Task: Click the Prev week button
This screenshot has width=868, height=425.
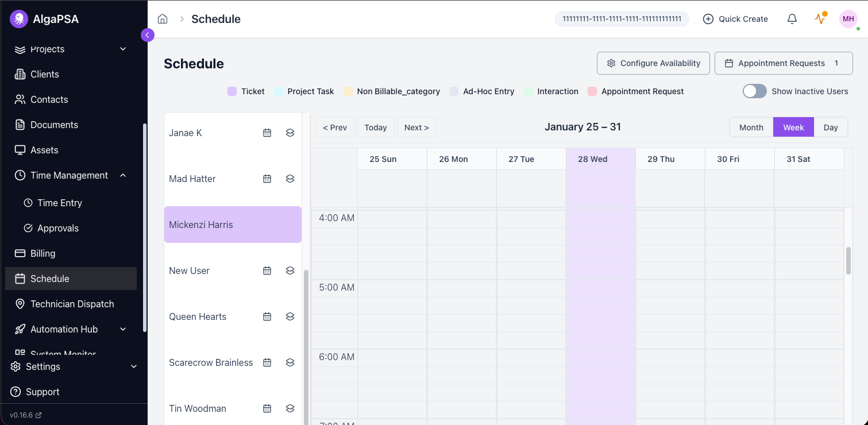Action: click(x=335, y=127)
